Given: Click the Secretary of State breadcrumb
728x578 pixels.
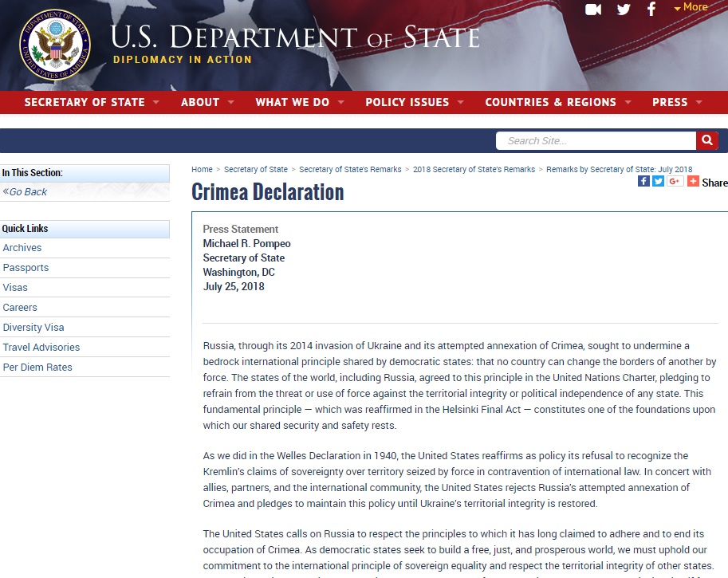Looking at the screenshot, I should point(256,170).
